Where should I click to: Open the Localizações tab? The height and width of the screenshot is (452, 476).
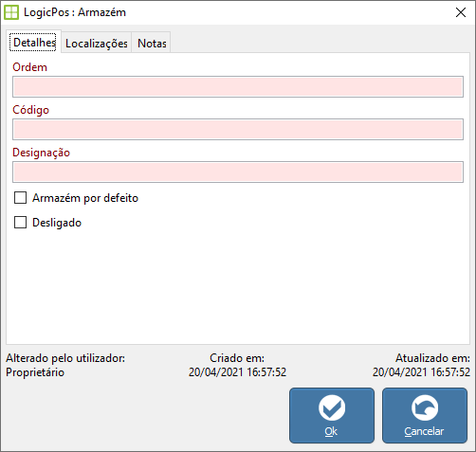(97, 43)
